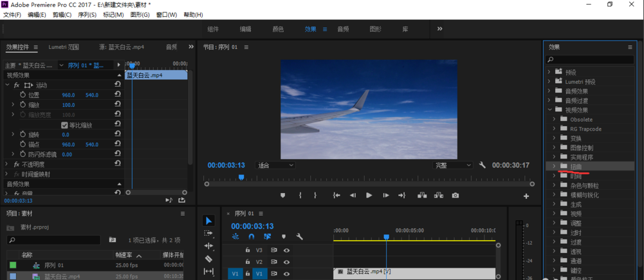Viewport: 644px width, 280px height.
Task: Open the 序列(S) menu
Action: click(x=87, y=15)
